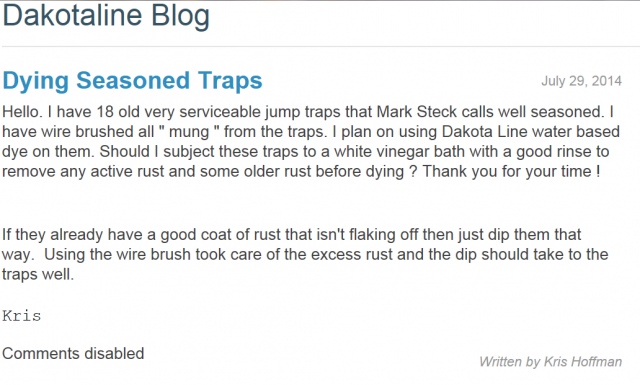Screen dimensions: 640x385
Task: Open the Dying Seasoned Traps post title
Action: [x=132, y=81]
